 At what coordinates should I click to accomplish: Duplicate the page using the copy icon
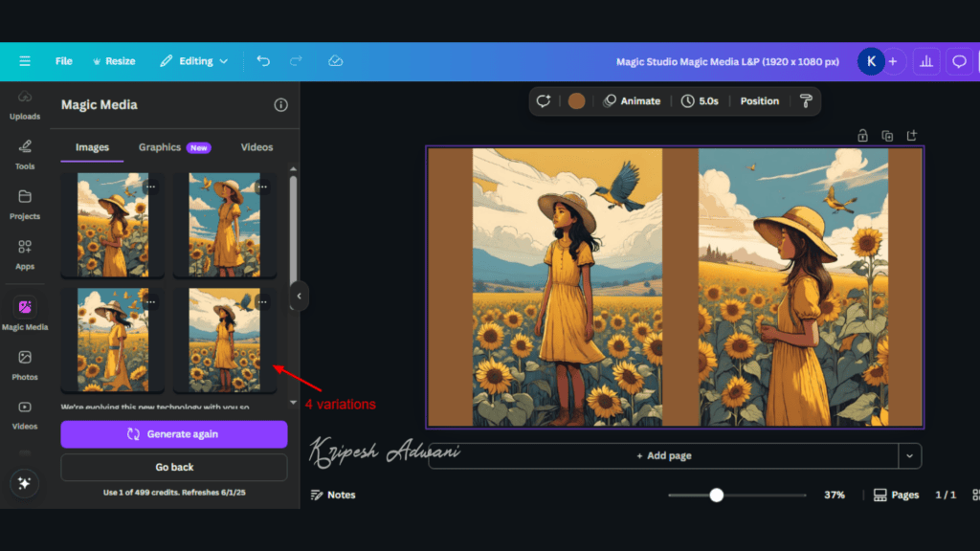click(885, 135)
